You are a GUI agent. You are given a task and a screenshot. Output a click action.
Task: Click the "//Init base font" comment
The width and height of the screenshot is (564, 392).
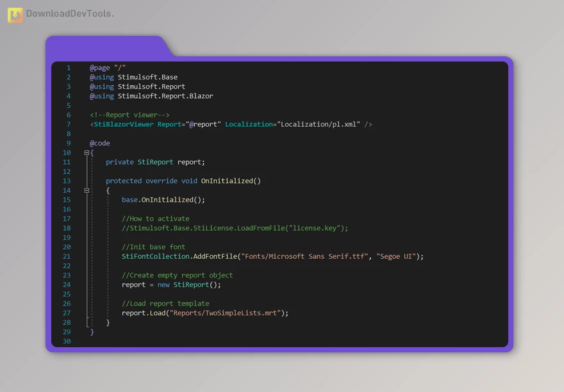point(153,247)
